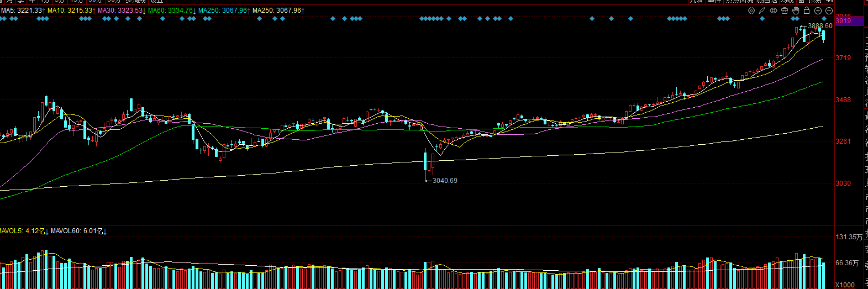This screenshot has height=289, width=868.
Task: Select the feather drawing tool icon
Action: click(762, 10)
